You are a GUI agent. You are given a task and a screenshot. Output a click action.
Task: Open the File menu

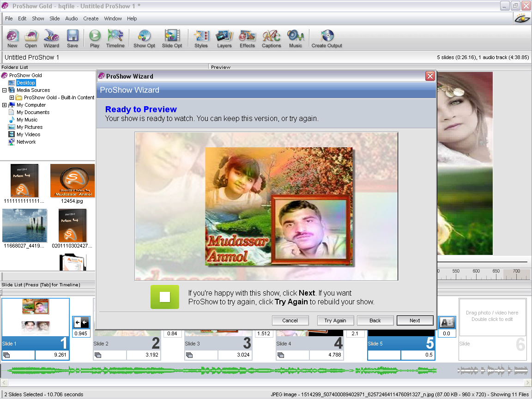pyautogui.click(x=9, y=18)
